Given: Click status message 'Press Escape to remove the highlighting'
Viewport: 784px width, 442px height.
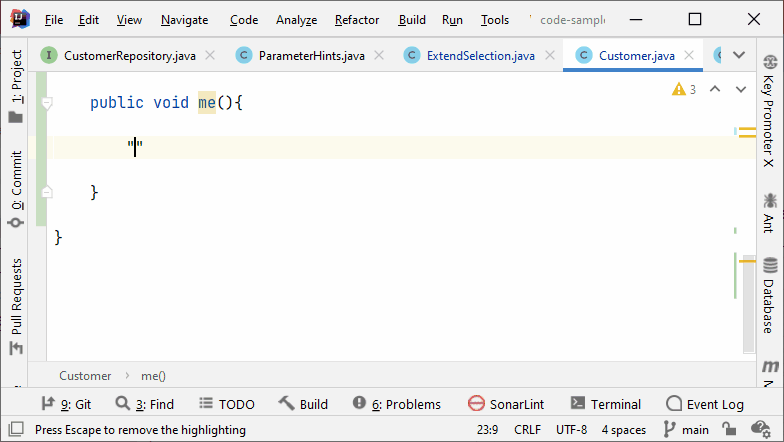Looking at the screenshot, I should 140,430.
